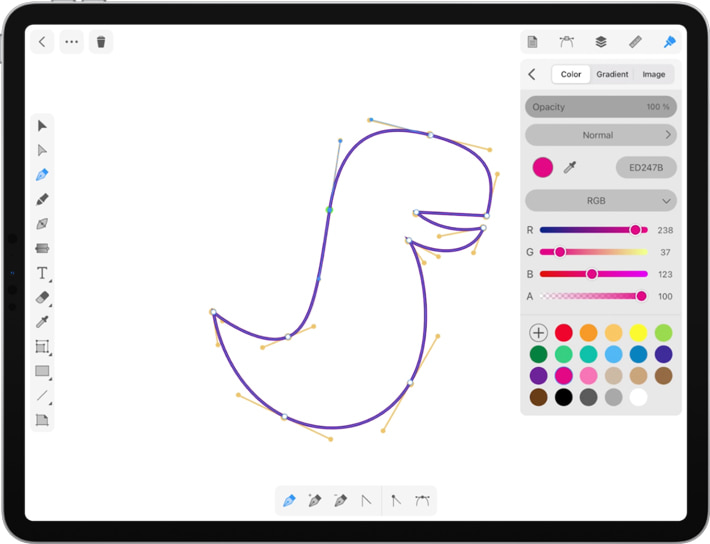710x544 pixels.
Task: Select the Type tool
Action: 42,273
